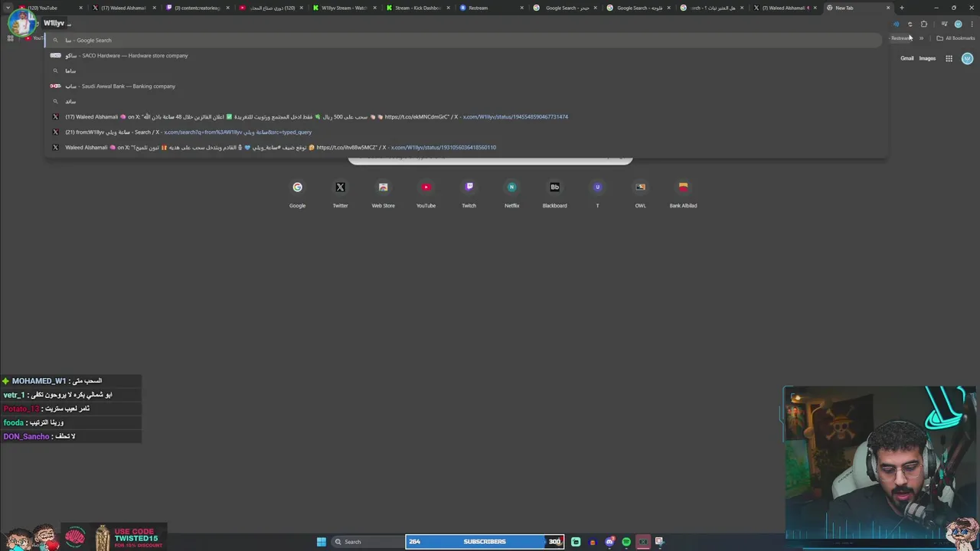Open the All Bookmarks folder

[x=955, y=38]
